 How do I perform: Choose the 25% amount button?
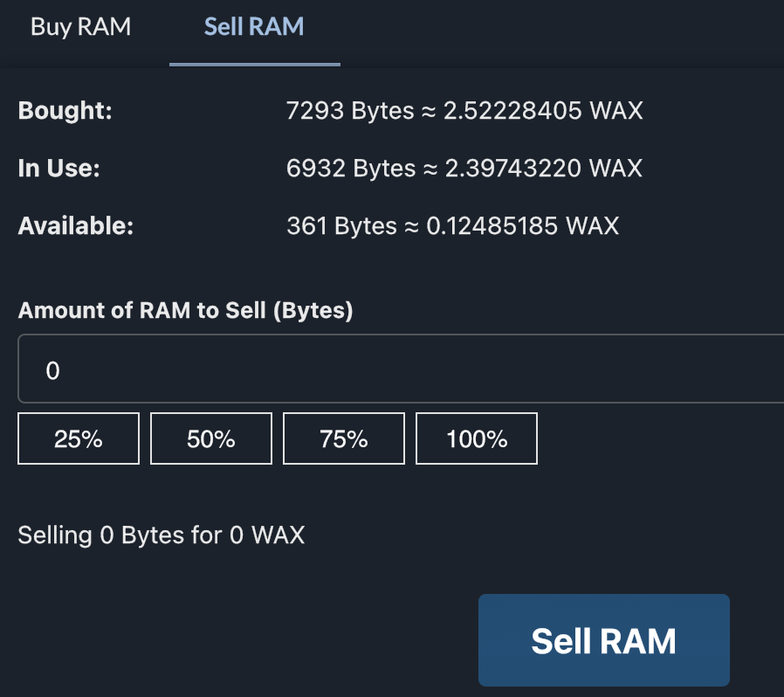pyautogui.click(x=79, y=438)
